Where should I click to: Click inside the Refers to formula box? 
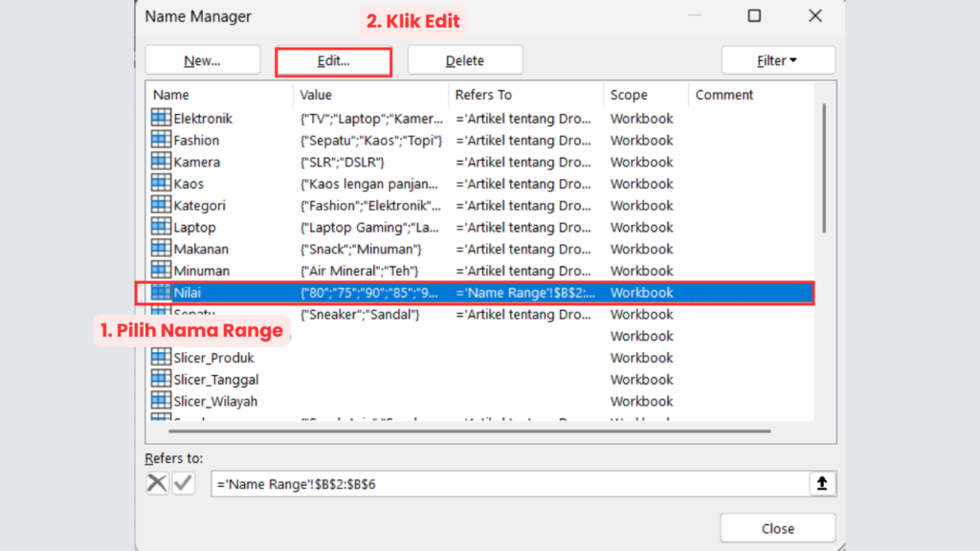click(431, 483)
